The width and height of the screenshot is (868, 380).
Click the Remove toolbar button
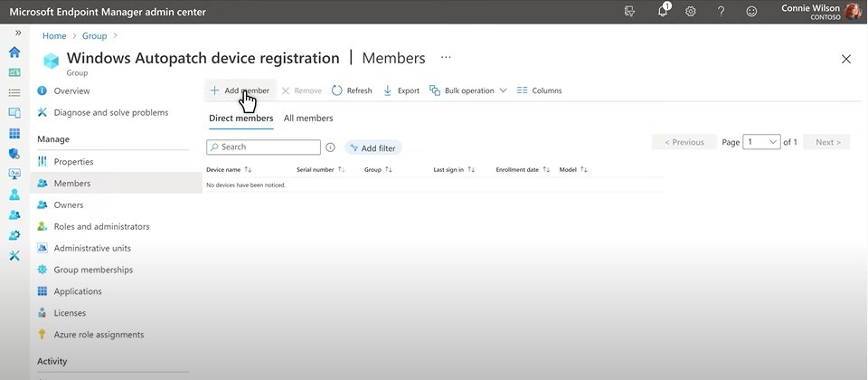302,90
